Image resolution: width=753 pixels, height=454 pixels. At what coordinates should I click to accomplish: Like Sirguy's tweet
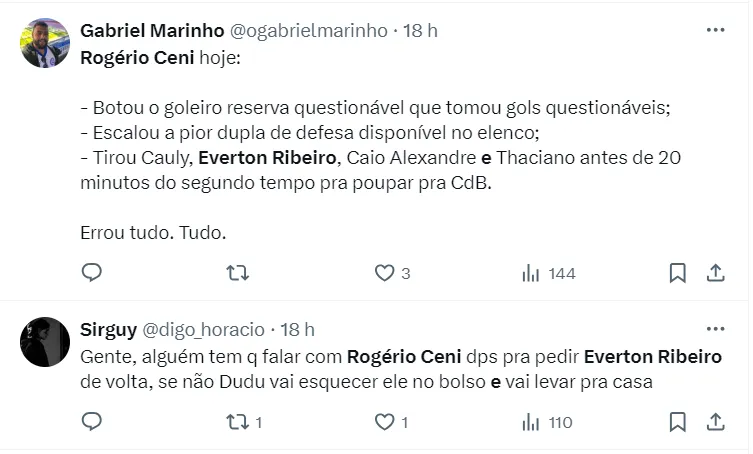pos(384,422)
